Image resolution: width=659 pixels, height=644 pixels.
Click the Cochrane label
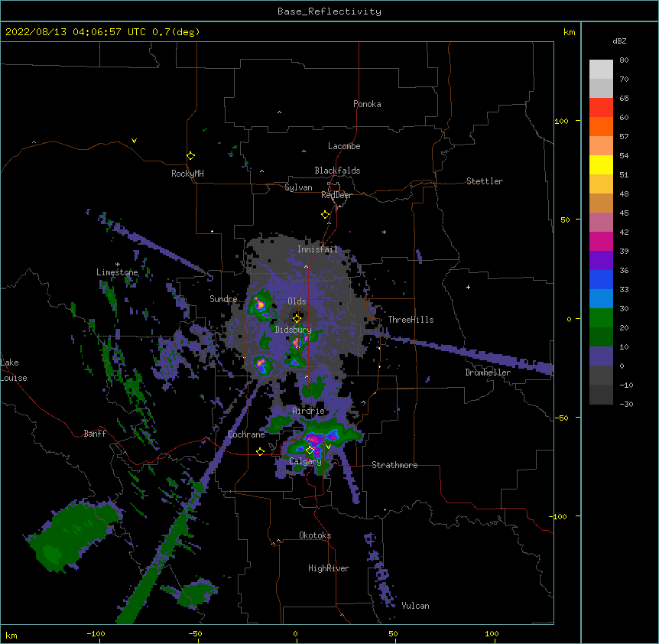point(246,434)
